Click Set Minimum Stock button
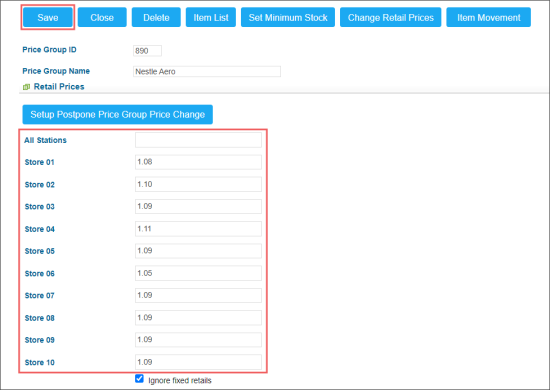550x390 pixels. 288,18
